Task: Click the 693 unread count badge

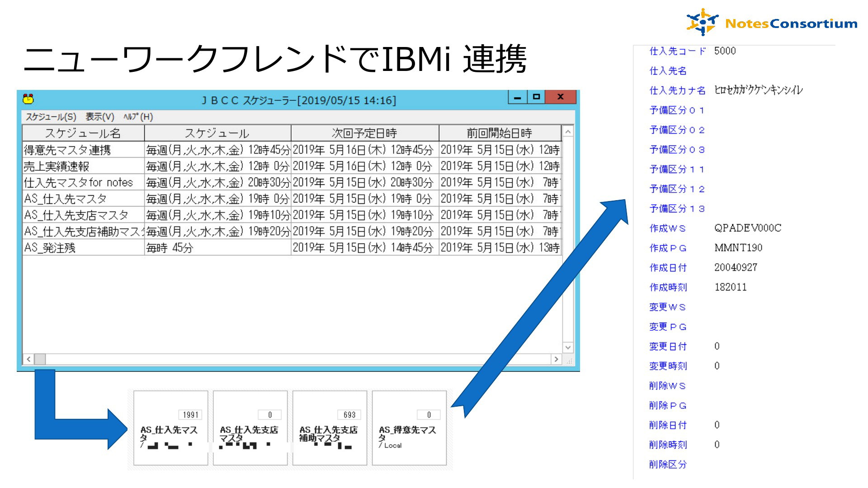Action: pyautogui.click(x=349, y=415)
